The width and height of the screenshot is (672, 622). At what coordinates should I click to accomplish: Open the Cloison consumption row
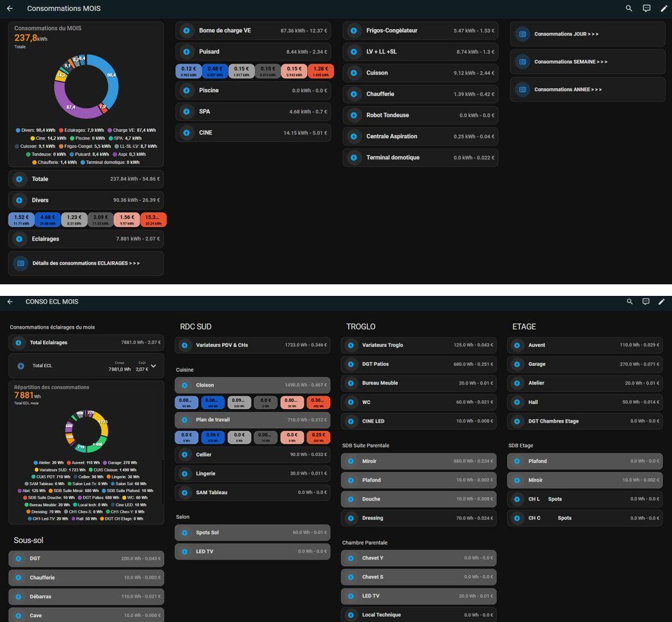click(252, 385)
